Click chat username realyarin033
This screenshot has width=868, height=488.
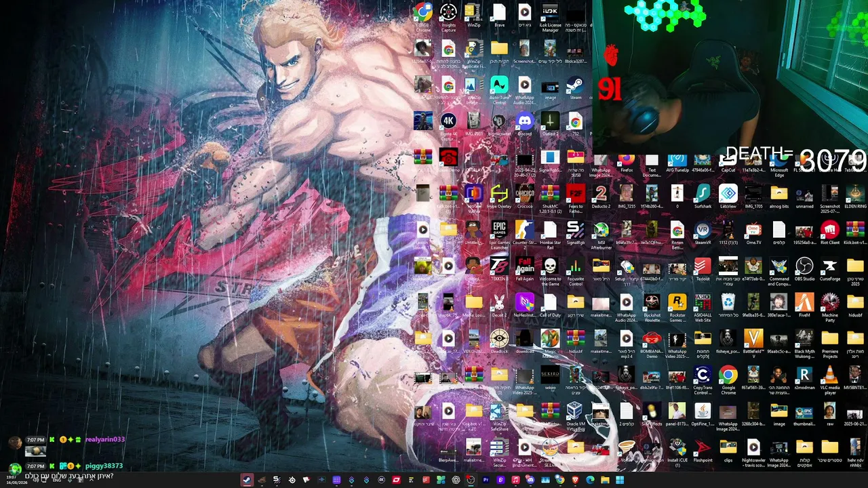tap(105, 439)
